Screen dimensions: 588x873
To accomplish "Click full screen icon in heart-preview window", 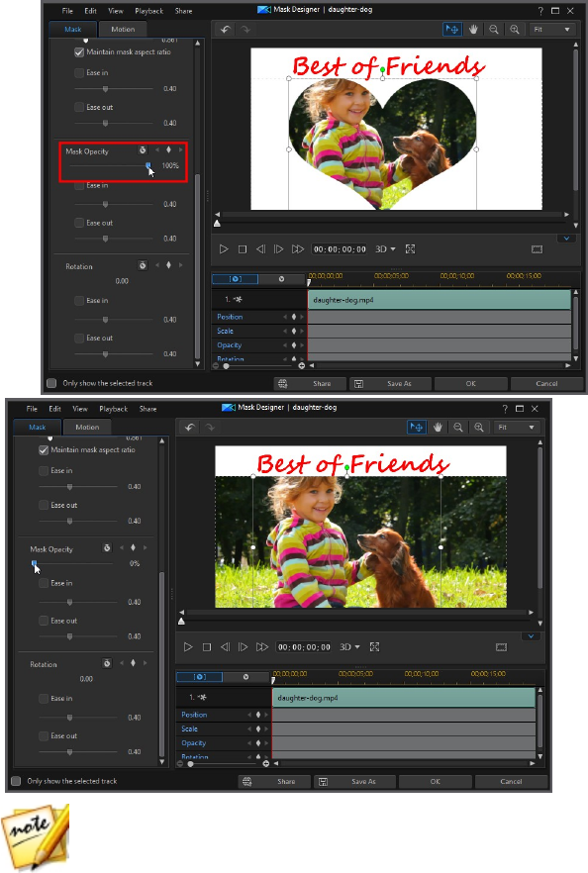I will (411, 248).
